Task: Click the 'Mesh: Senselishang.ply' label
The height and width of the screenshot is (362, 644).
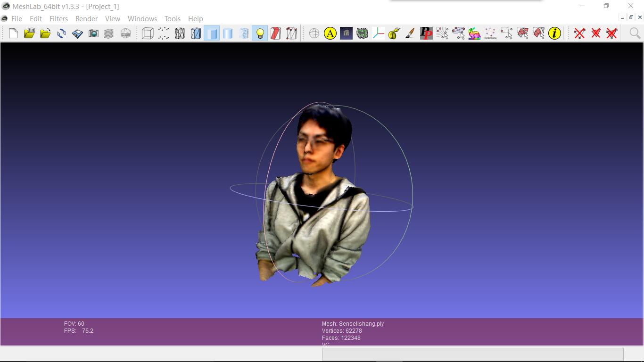Action: [353, 324]
